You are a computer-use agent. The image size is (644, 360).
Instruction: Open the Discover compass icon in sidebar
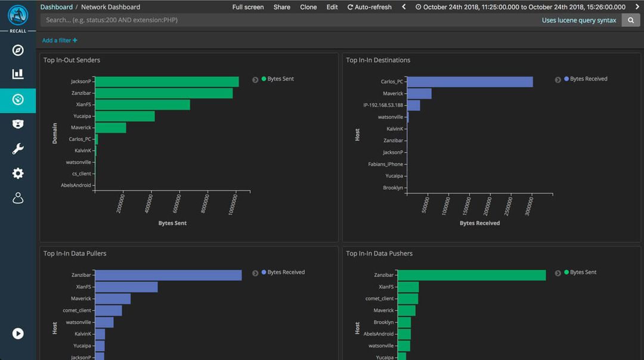(18, 50)
